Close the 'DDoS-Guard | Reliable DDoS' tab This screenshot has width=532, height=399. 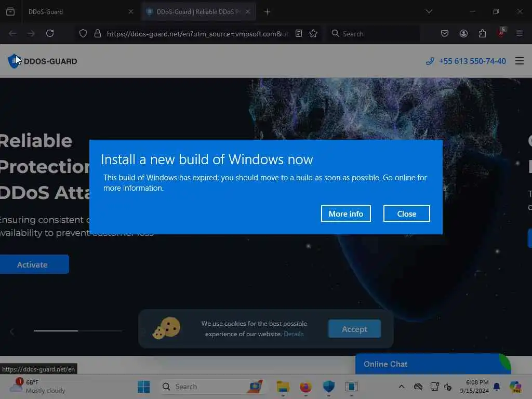click(x=248, y=11)
